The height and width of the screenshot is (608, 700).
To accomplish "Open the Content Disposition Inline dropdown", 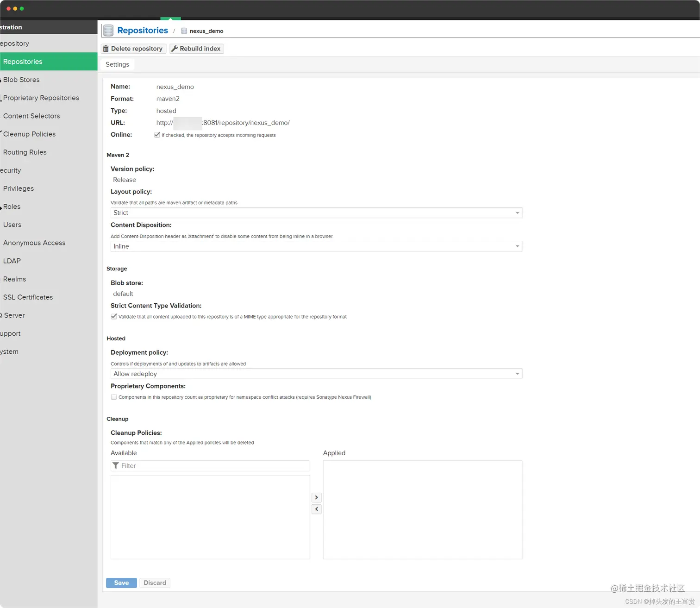I will tap(316, 246).
